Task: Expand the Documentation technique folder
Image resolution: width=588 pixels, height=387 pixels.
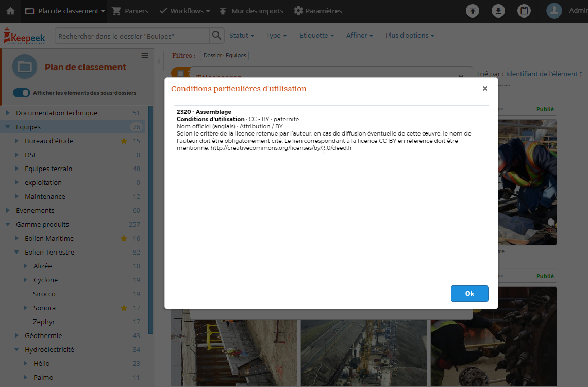Action: pyautogui.click(x=8, y=113)
